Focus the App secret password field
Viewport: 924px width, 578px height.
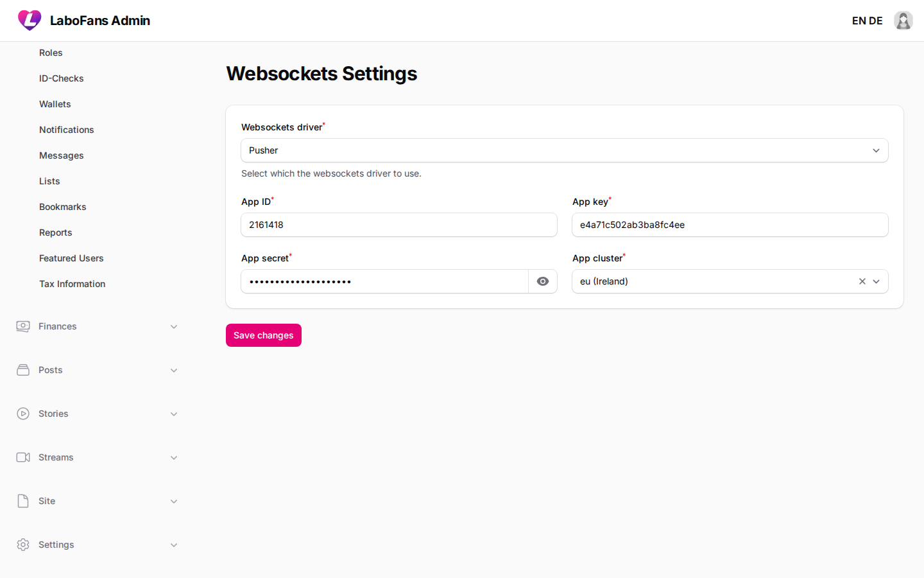point(385,281)
